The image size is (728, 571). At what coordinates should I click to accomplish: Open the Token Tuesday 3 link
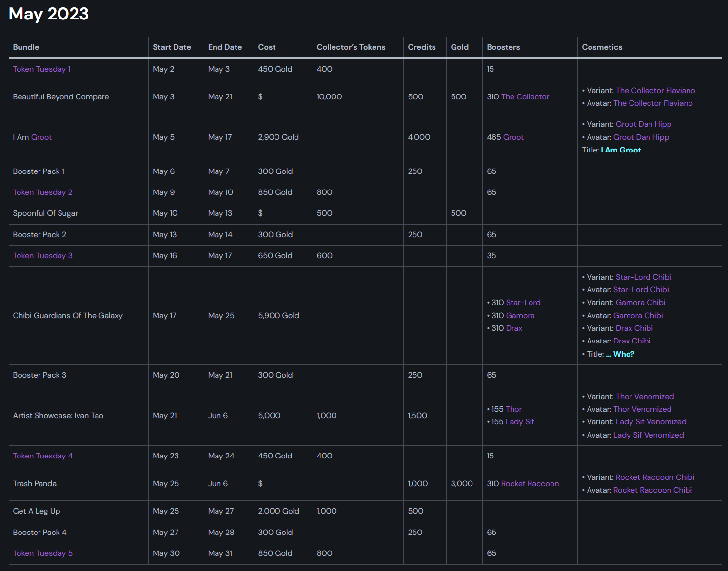(42, 256)
